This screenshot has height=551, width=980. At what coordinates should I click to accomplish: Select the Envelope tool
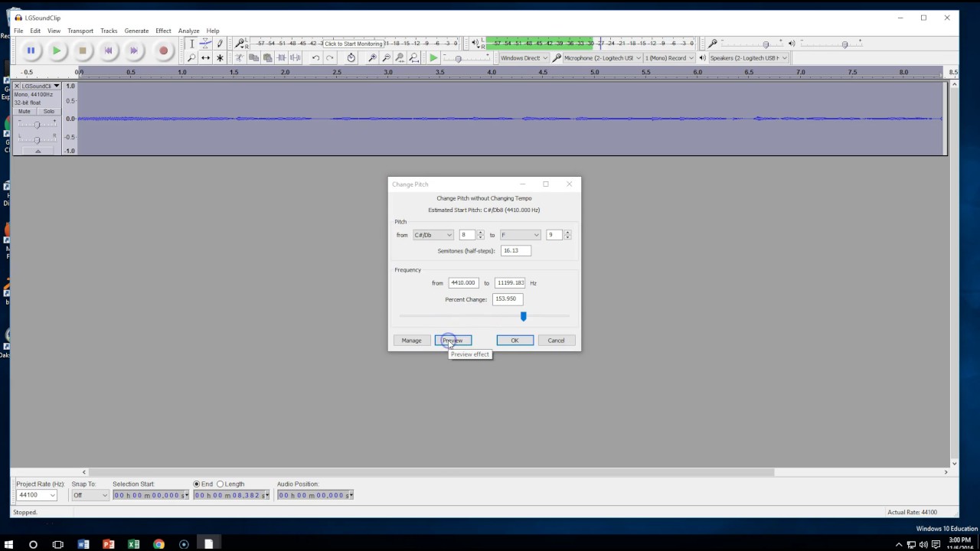[x=205, y=44]
